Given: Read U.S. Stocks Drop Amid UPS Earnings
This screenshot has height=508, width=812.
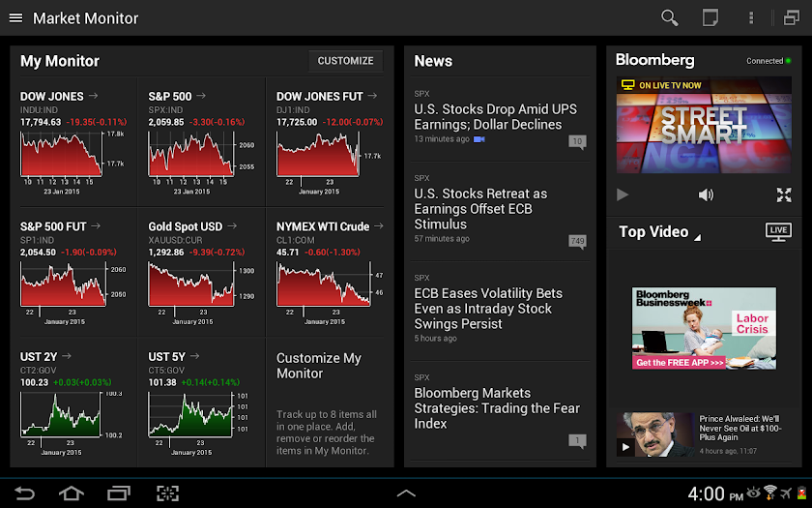Looking at the screenshot, I should coord(495,117).
